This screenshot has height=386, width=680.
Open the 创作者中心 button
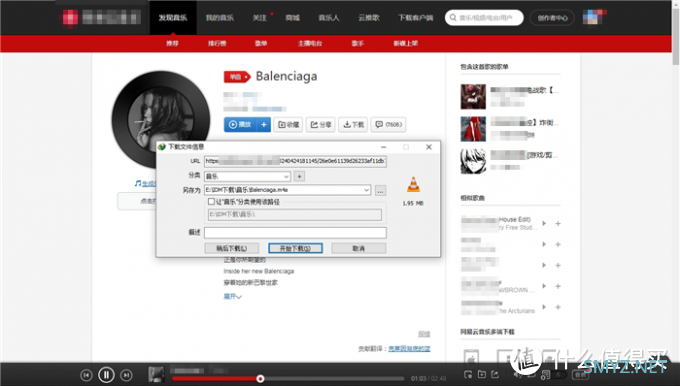tap(552, 18)
